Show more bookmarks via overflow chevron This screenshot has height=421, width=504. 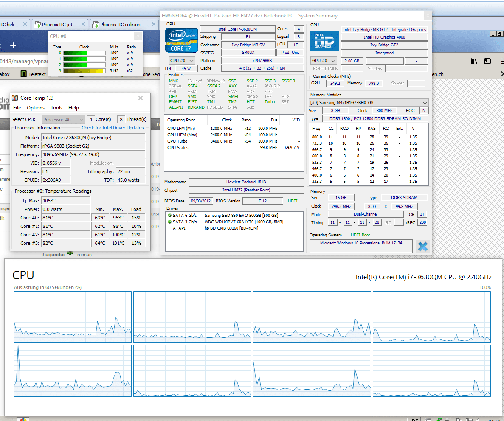pyautogui.click(x=502, y=74)
